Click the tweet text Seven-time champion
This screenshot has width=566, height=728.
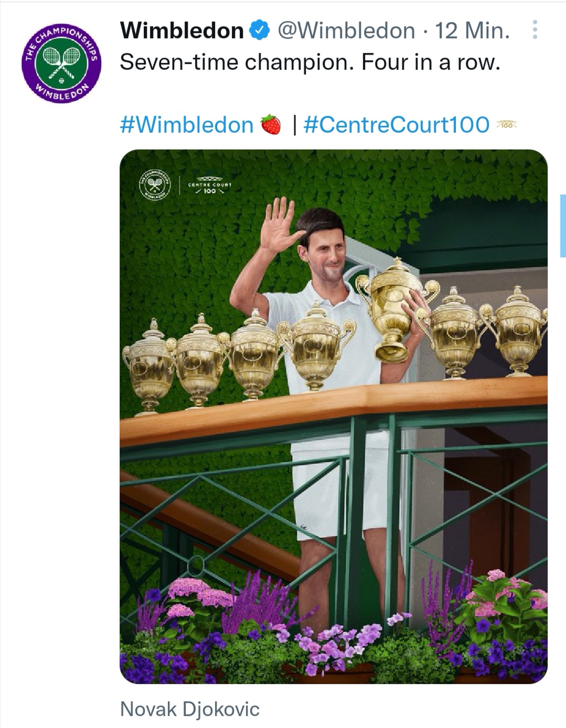(x=237, y=62)
